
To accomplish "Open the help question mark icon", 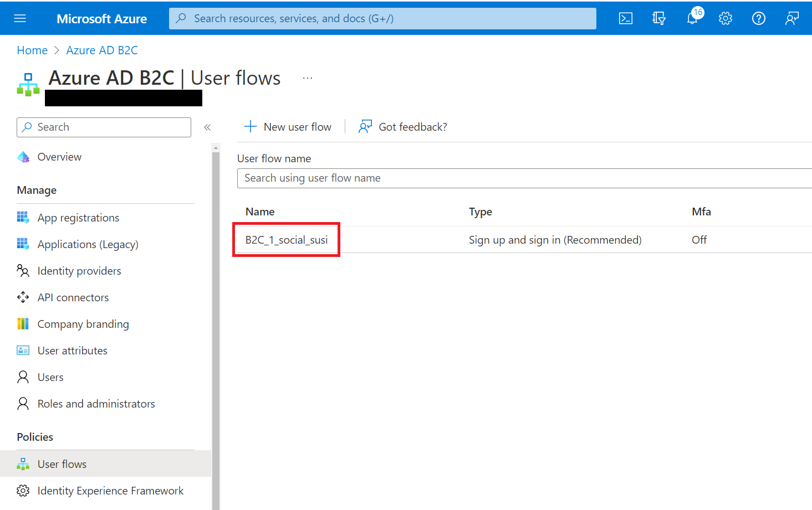I will 759,18.
